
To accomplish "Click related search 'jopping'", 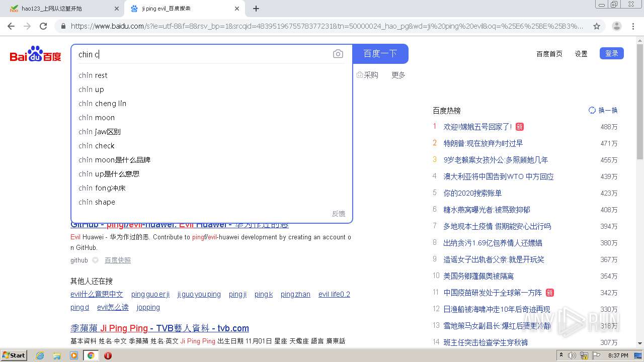I will tap(148, 307).
